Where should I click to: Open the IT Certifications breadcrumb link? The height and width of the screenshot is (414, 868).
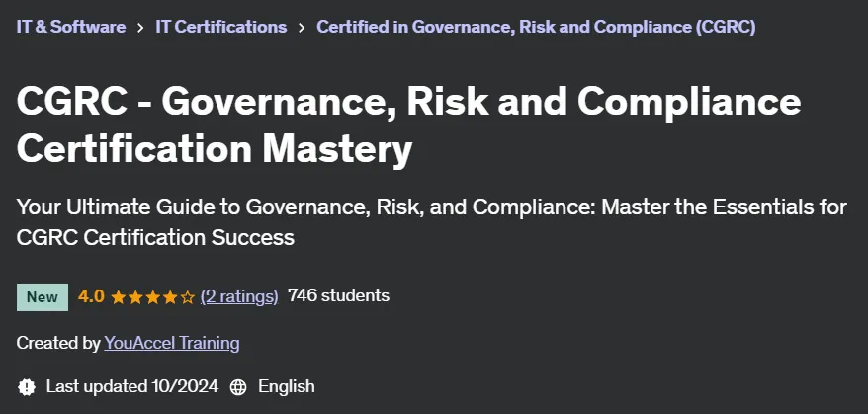point(220,27)
